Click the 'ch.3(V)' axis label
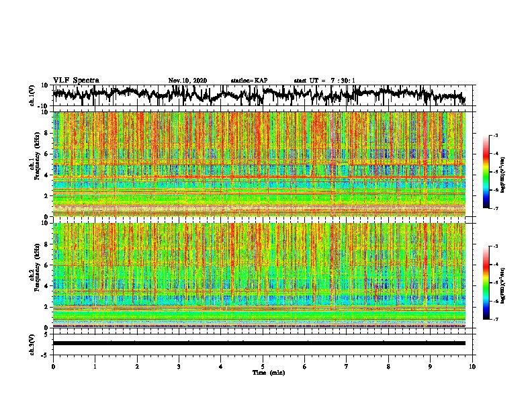This screenshot has height=411, width=532. (x=32, y=345)
